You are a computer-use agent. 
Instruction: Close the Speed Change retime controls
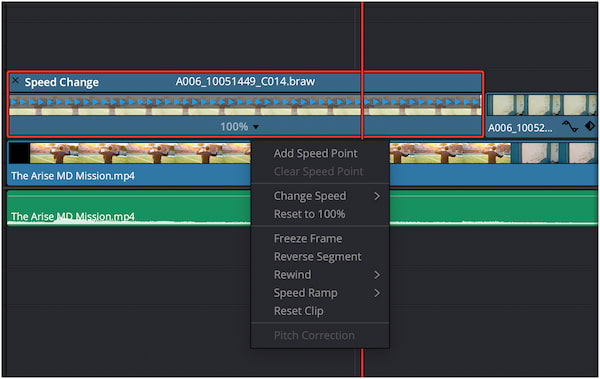(x=15, y=80)
